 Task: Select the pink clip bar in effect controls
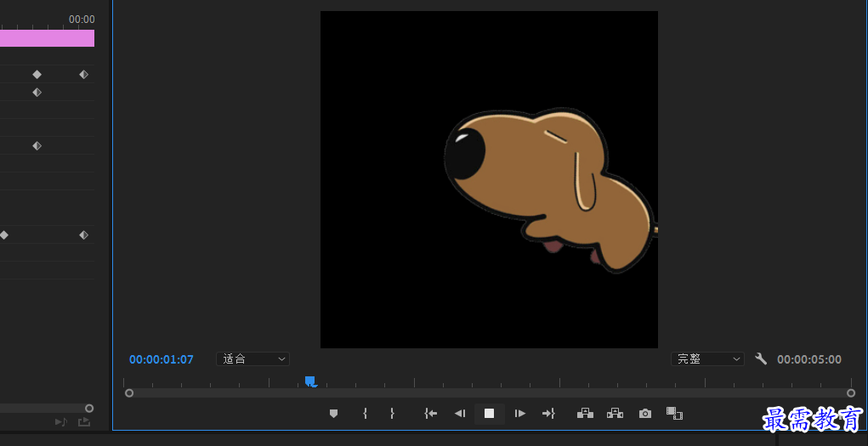point(47,38)
